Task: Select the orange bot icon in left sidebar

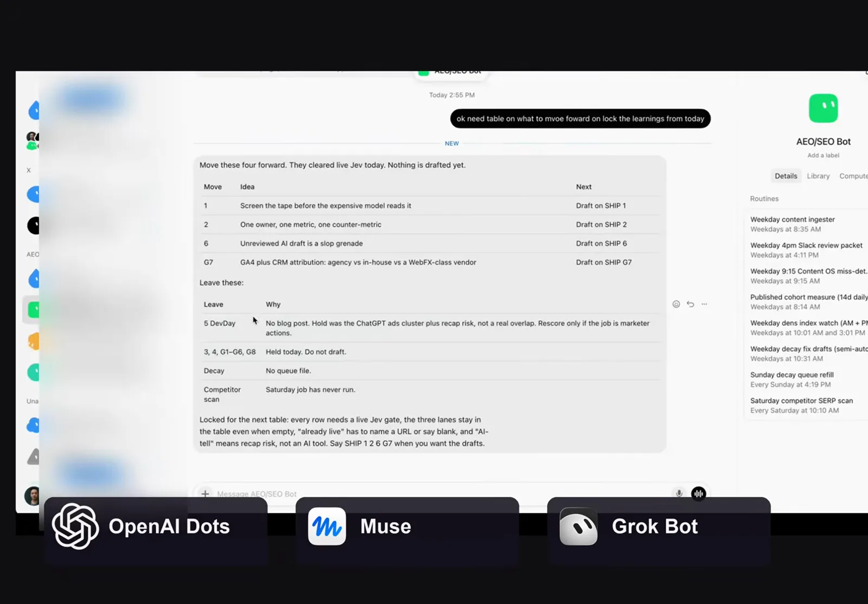Action: click(34, 341)
